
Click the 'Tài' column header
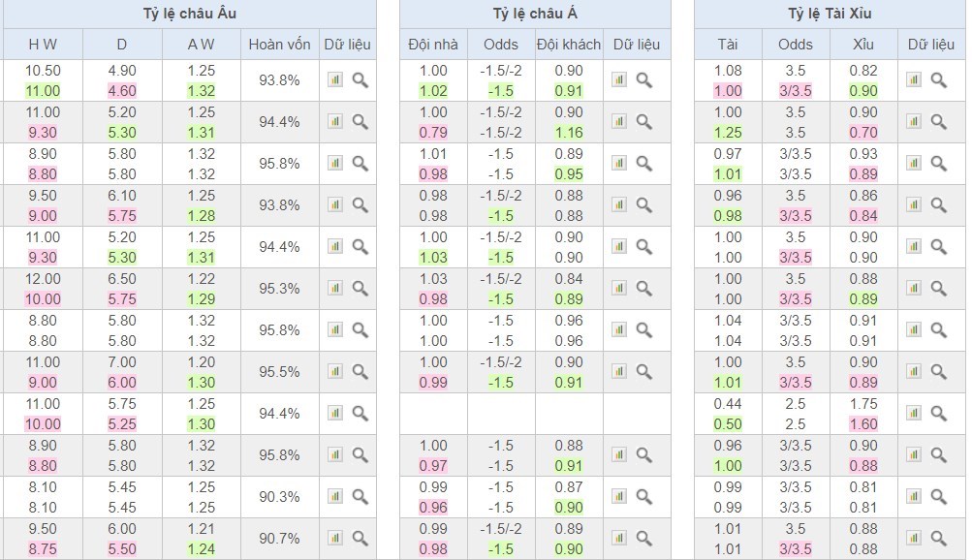728,45
